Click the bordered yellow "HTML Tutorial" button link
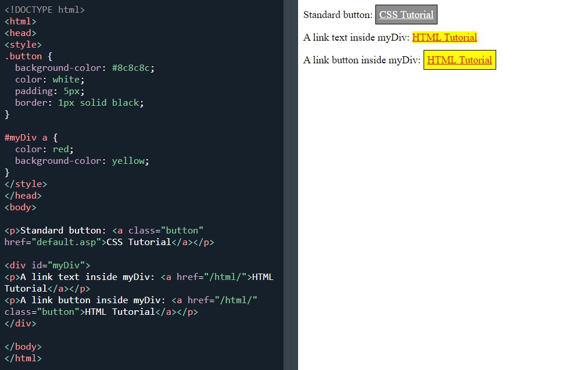This screenshot has width=588, height=370. (460, 60)
